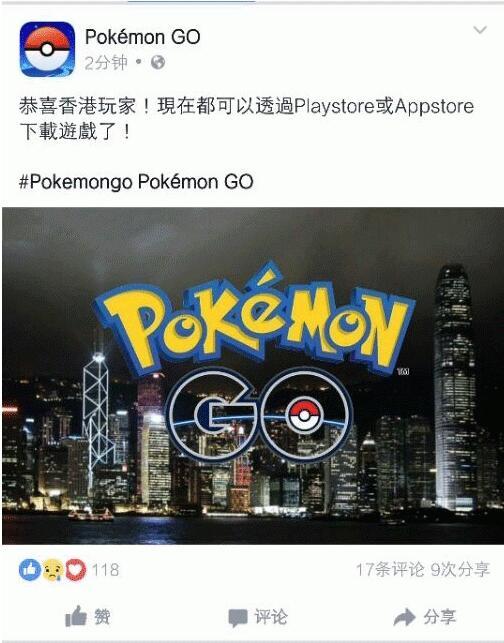
Task: Click the globe public-visibility icon
Action: click(158, 62)
